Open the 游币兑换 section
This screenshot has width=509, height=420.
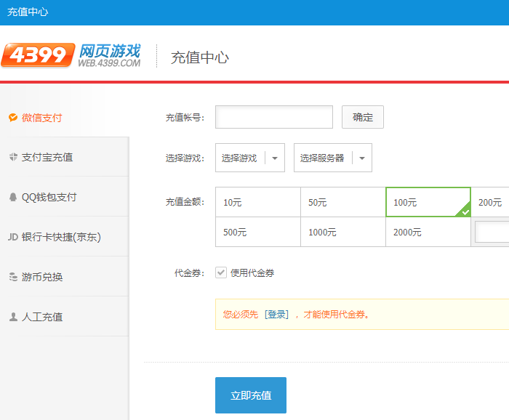click(x=65, y=277)
